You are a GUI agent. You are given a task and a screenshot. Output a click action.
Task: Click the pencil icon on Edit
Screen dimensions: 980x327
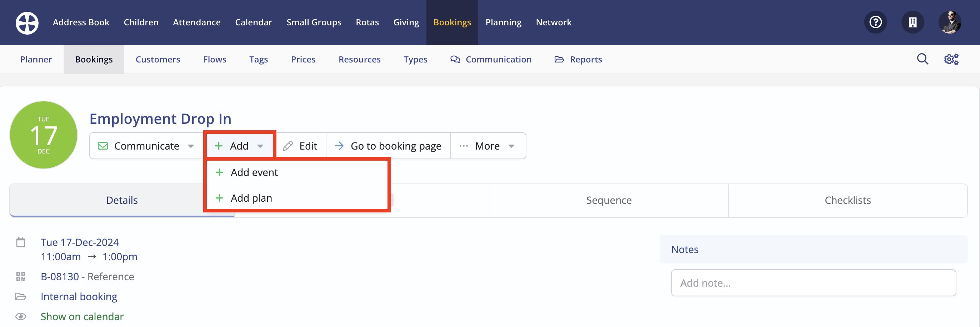click(x=288, y=146)
